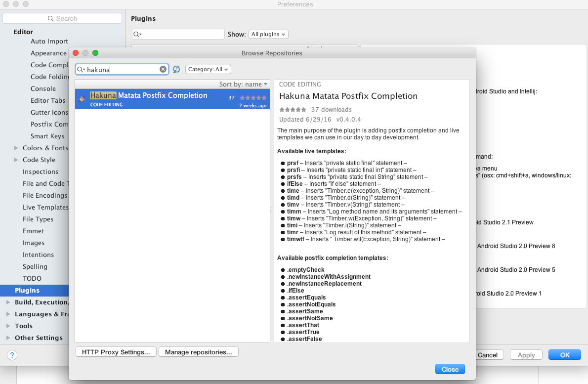This screenshot has height=384, width=588.
Task: Click the star rating in plugin details
Action: click(293, 110)
